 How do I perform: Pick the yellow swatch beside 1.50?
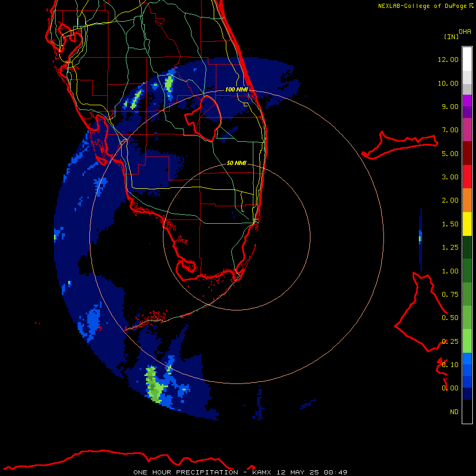(467, 224)
